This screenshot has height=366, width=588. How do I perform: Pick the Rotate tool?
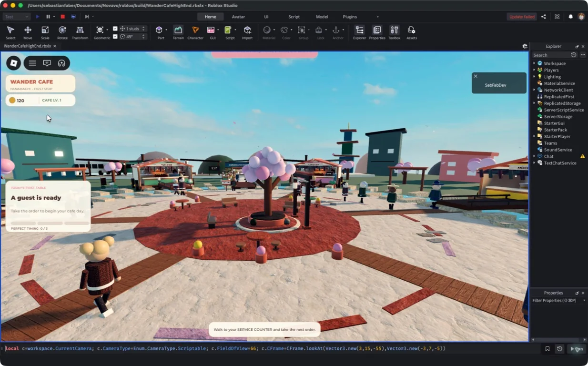pyautogui.click(x=62, y=32)
